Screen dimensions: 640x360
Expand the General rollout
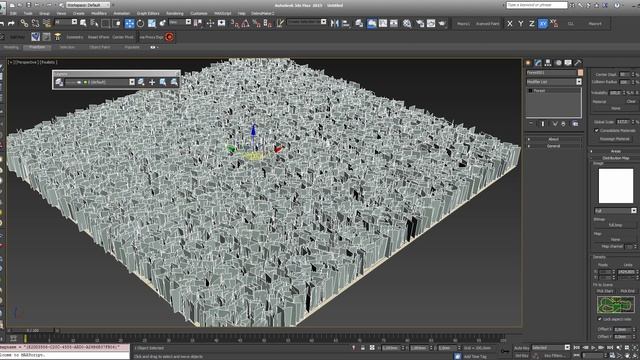click(x=553, y=146)
